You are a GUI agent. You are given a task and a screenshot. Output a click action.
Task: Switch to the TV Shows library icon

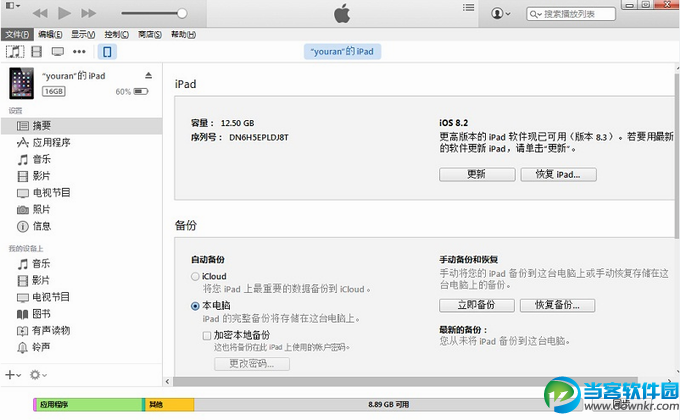click(58, 52)
